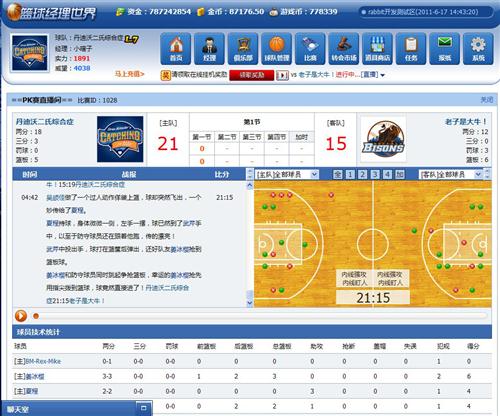The image size is (500, 416).
Task: Click the Bisons away team logo
Action: 383,139
